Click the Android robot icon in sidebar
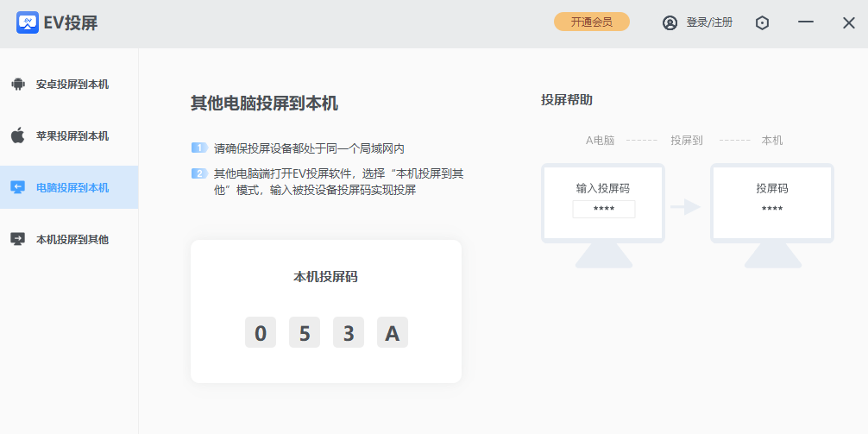This screenshot has height=434, width=868. (17, 85)
